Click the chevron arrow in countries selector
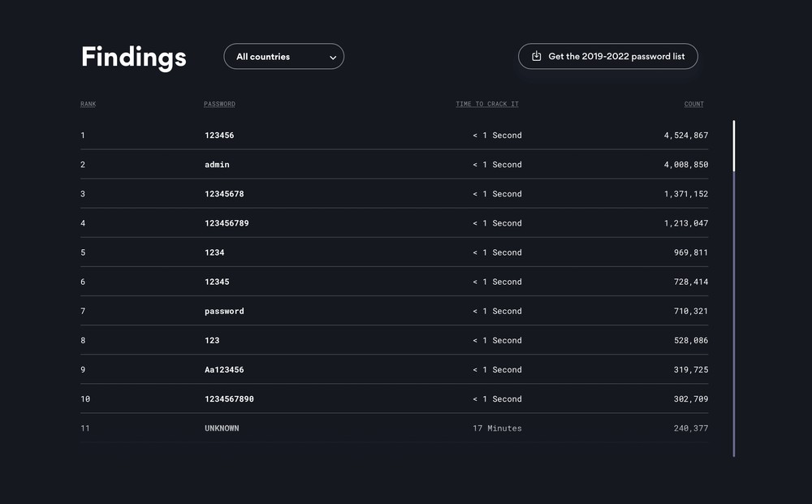 click(333, 58)
